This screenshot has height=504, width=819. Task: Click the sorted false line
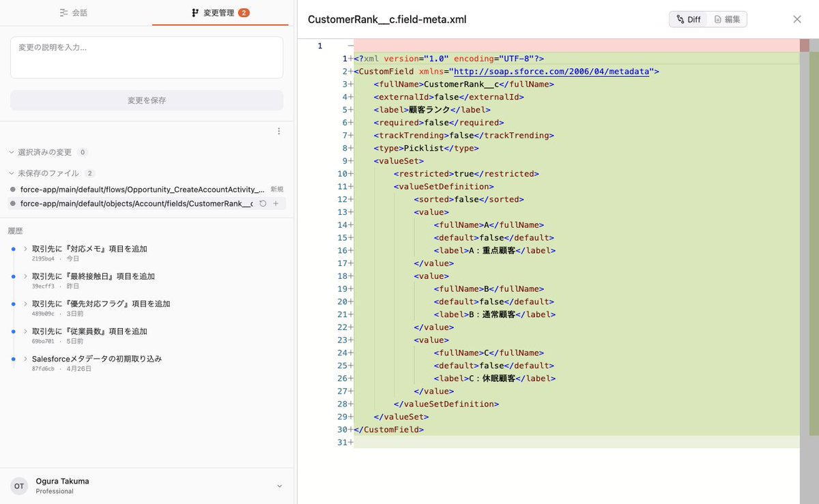pyautogui.click(x=468, y=199)
